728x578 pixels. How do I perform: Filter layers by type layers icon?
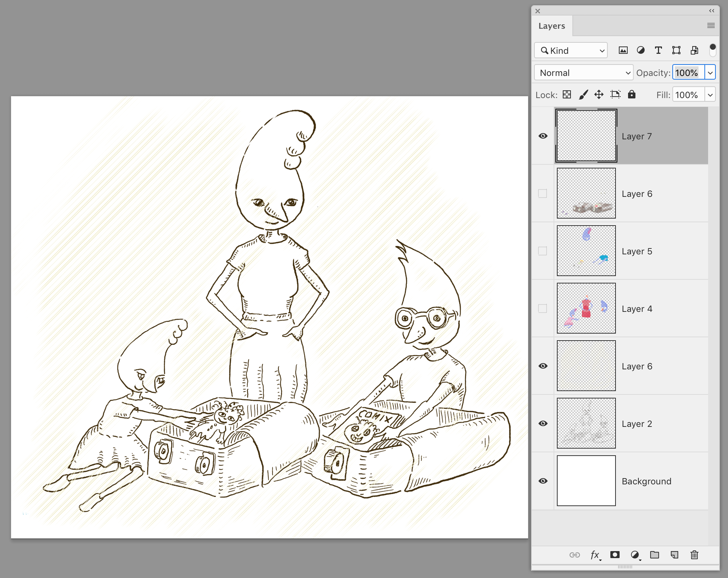coord(658,51)
